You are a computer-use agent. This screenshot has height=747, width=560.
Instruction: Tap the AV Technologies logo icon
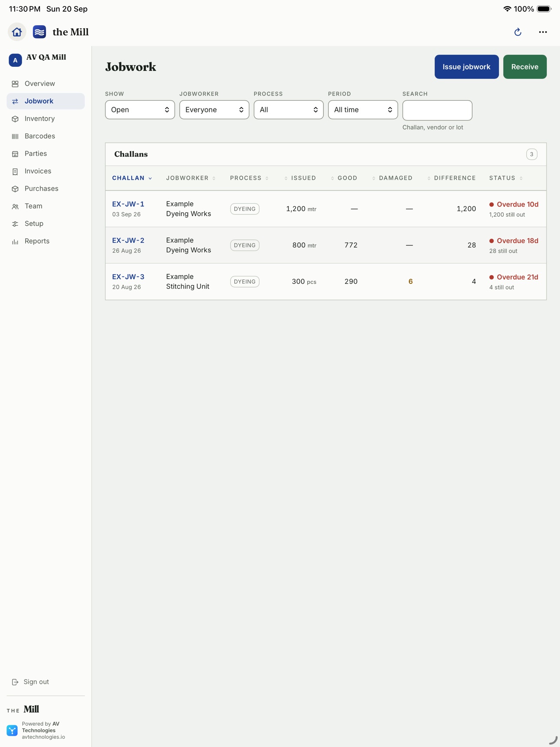pyautogui.click(x=12, y=730)
